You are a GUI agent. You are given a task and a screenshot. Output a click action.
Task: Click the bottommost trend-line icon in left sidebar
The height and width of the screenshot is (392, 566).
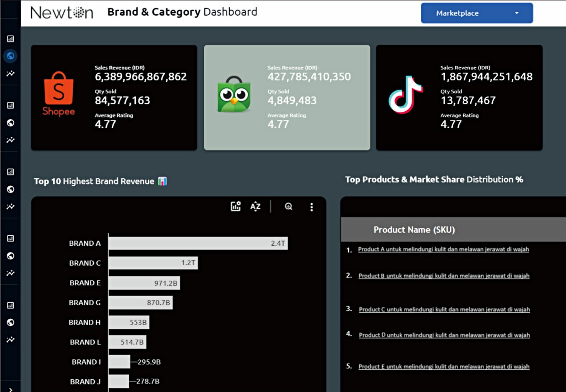tap(10, 340)
